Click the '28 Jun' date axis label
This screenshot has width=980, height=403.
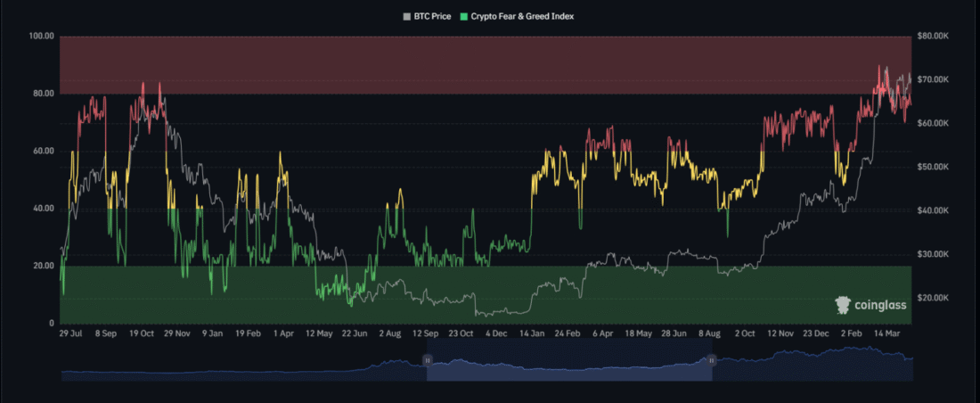(674, 333)
